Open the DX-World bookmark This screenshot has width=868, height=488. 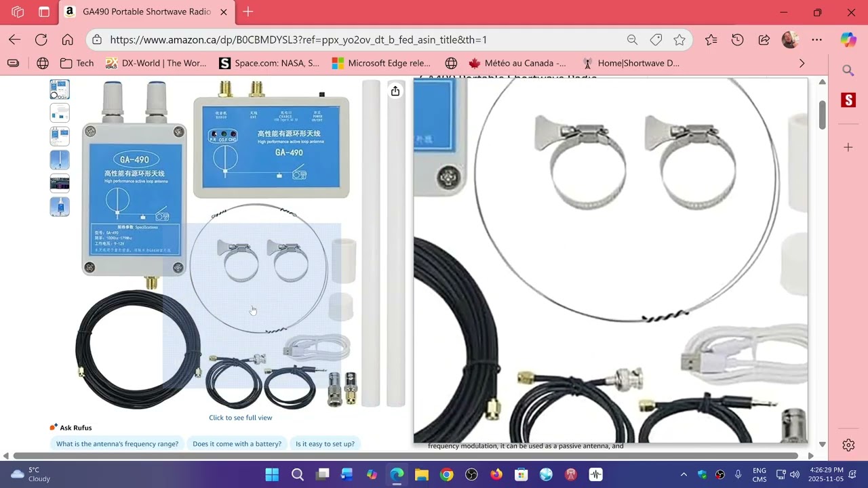[x=156, y=63]
